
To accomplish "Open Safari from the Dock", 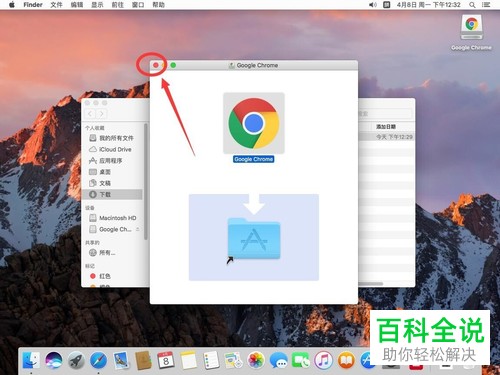I will point(99,360).
